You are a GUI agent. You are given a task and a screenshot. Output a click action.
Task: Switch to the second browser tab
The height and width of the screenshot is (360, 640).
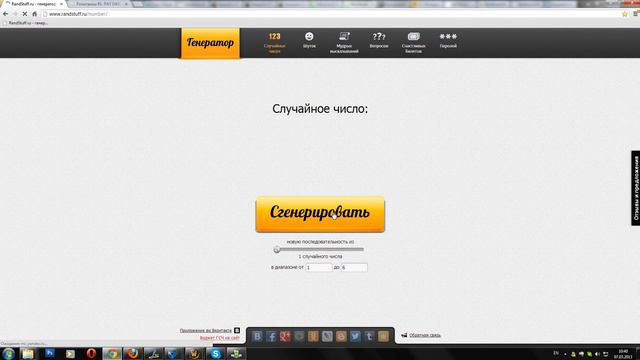[98, 4]
